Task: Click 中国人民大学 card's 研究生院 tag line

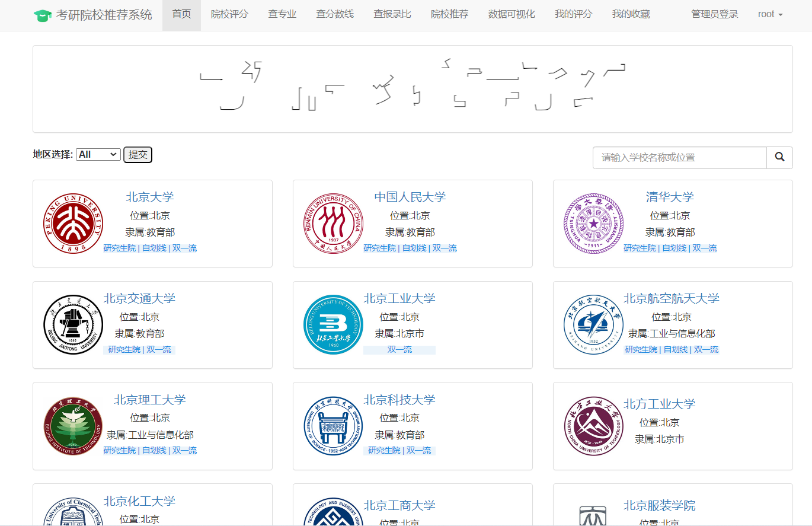Action: [410, 248]
